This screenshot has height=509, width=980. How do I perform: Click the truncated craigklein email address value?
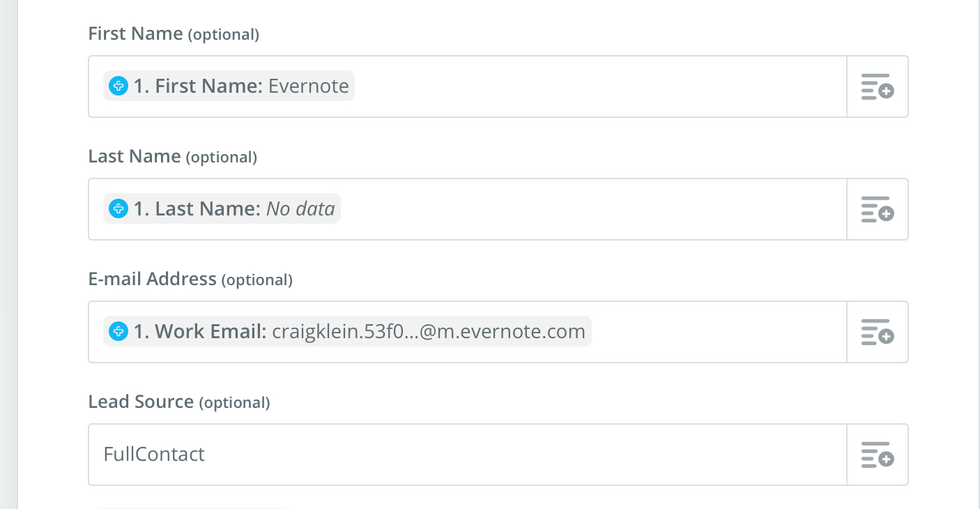click(428, 332)
